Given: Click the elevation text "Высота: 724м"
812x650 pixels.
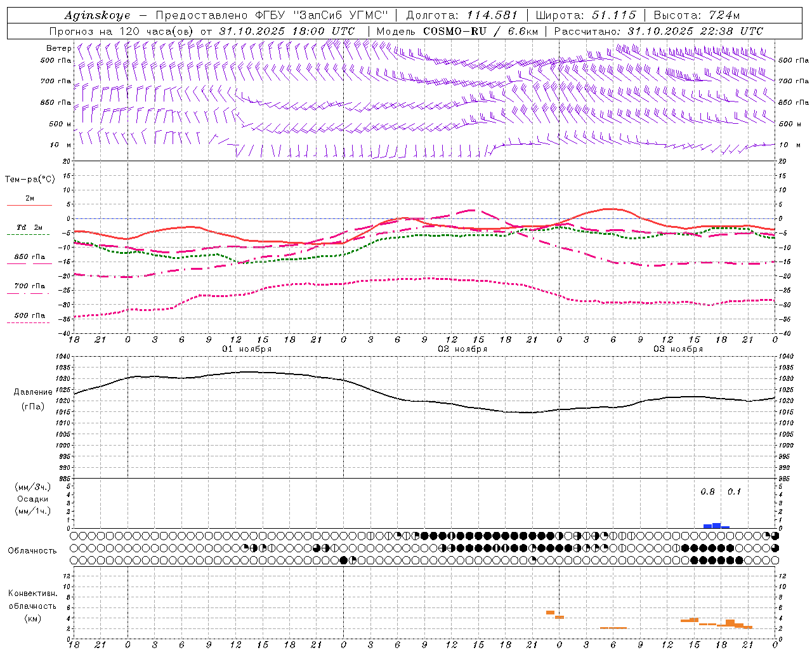Looking at the screenshot, I should tap(697, 15).
